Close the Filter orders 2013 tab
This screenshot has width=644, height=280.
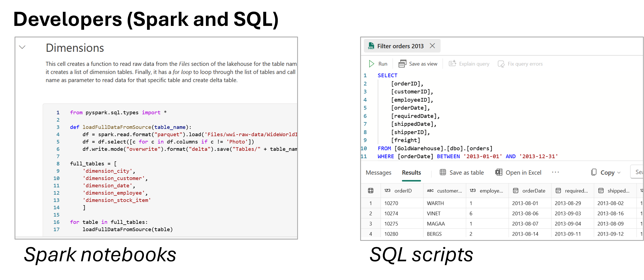432,46
